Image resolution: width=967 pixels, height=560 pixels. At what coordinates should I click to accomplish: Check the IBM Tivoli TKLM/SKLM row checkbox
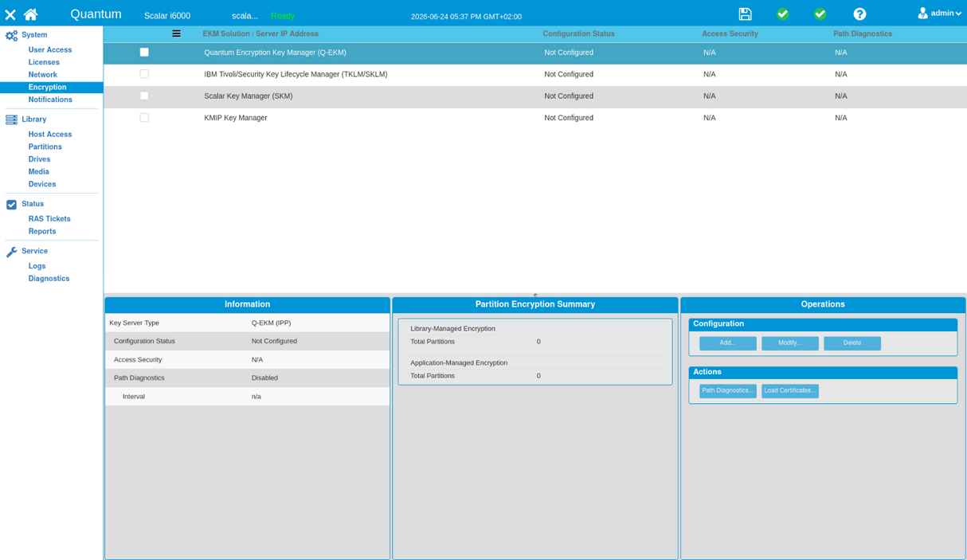[x=144, y=73]
